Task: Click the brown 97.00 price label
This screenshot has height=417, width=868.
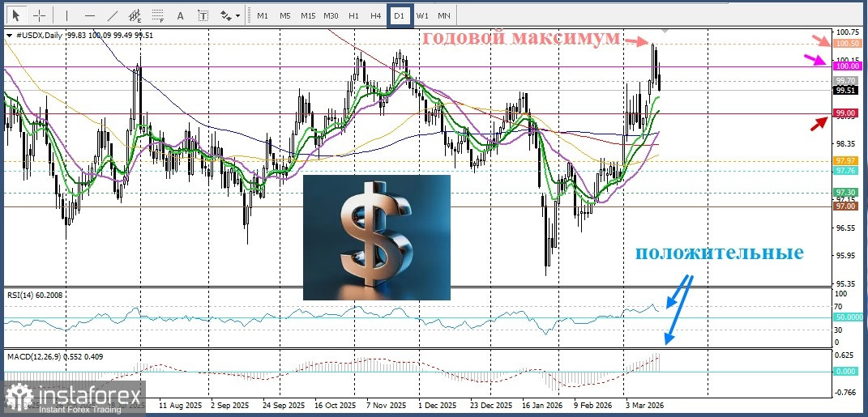Action: (846, 206)
